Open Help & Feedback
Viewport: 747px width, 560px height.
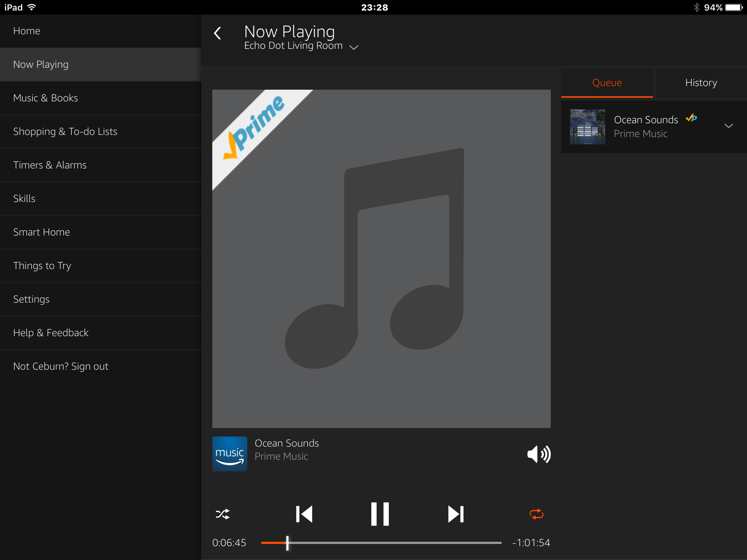(101, 333)
